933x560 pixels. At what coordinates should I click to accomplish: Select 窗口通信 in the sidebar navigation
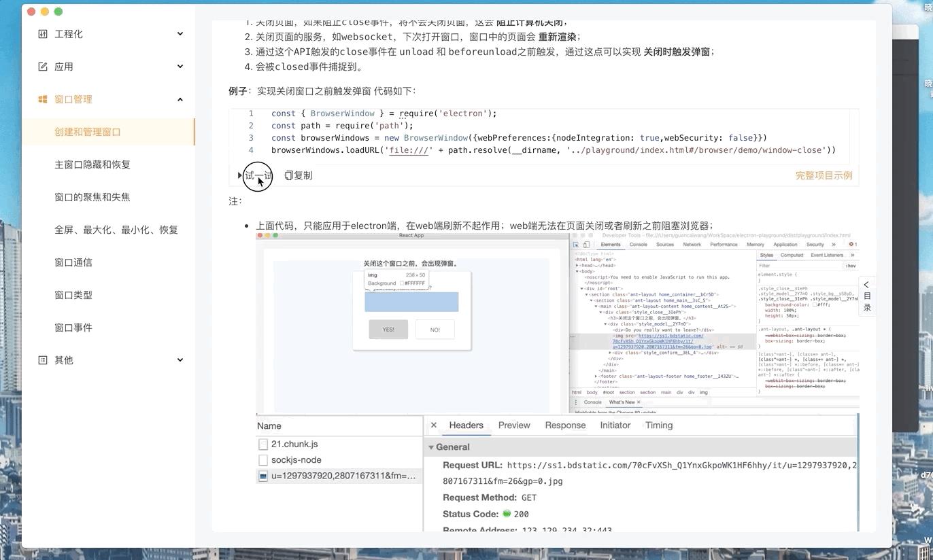[73, 262]
